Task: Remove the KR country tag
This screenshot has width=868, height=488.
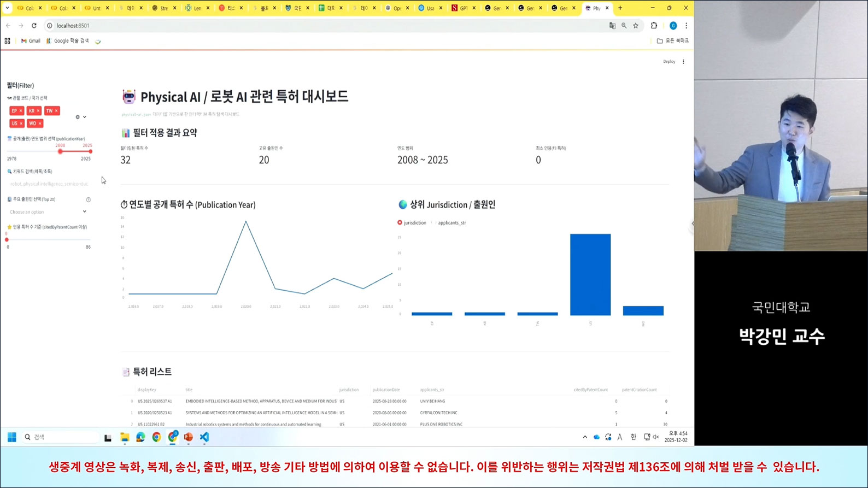Action: click(38, 111)
